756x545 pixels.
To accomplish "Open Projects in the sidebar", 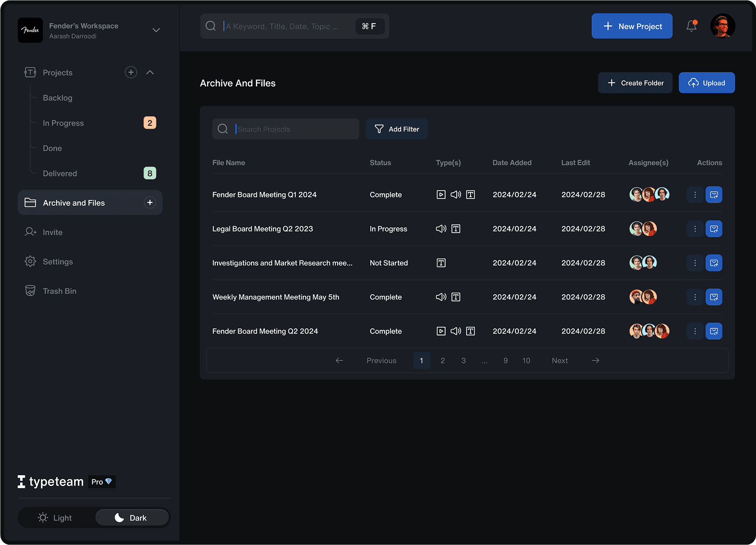I will click(57, 73).
